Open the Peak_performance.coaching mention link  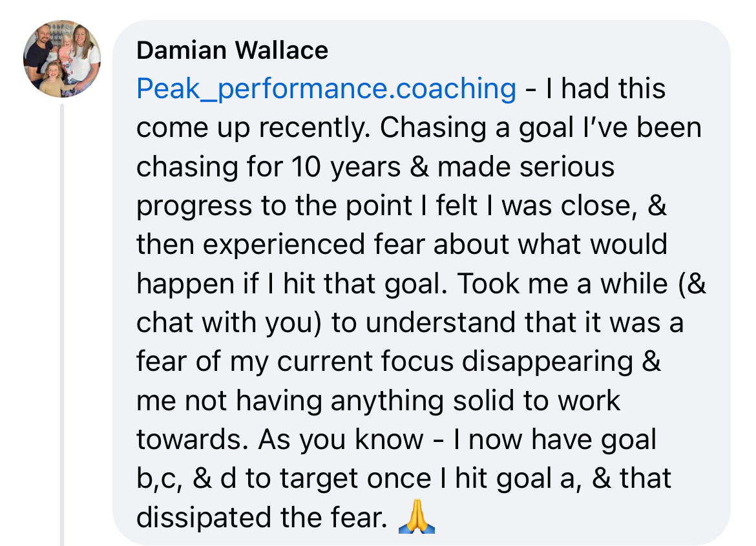point(326,89)
